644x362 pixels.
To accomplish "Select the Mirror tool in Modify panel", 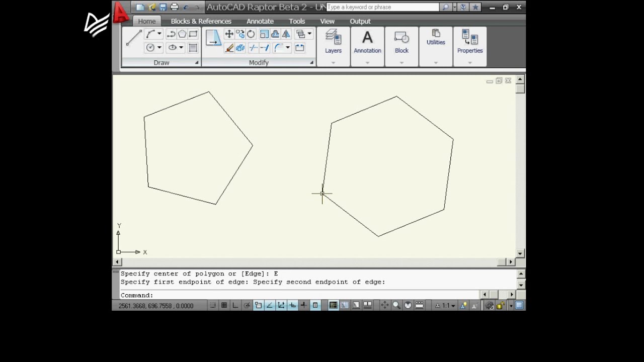I will point(286,34).
